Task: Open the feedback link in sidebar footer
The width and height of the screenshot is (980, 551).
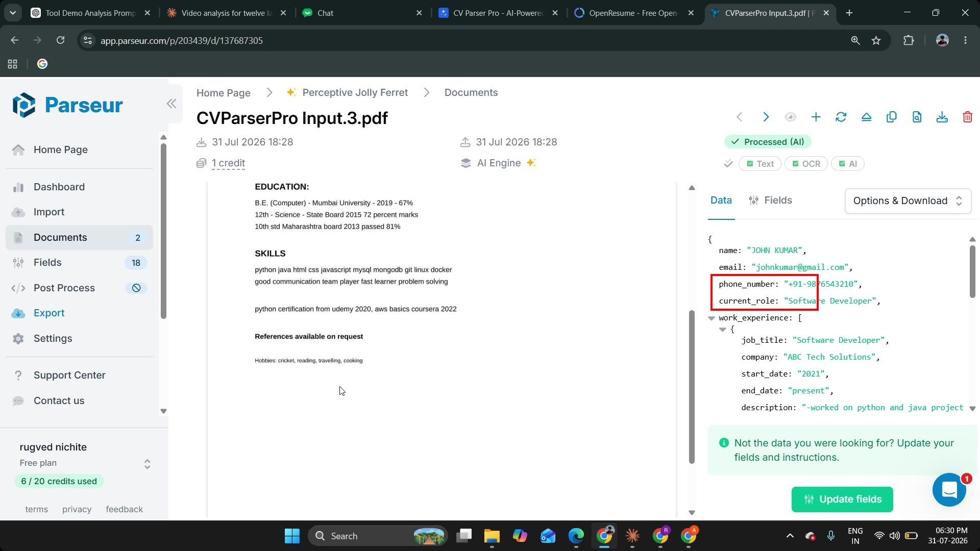Action: click(x=124, y=510)
